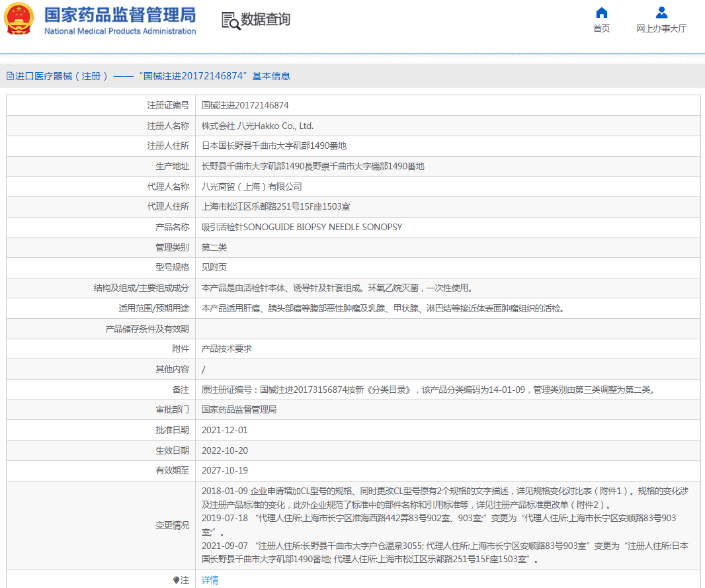The image size is (705, 588).
Task: Select management category value 第二类
Action: [214, 247]
